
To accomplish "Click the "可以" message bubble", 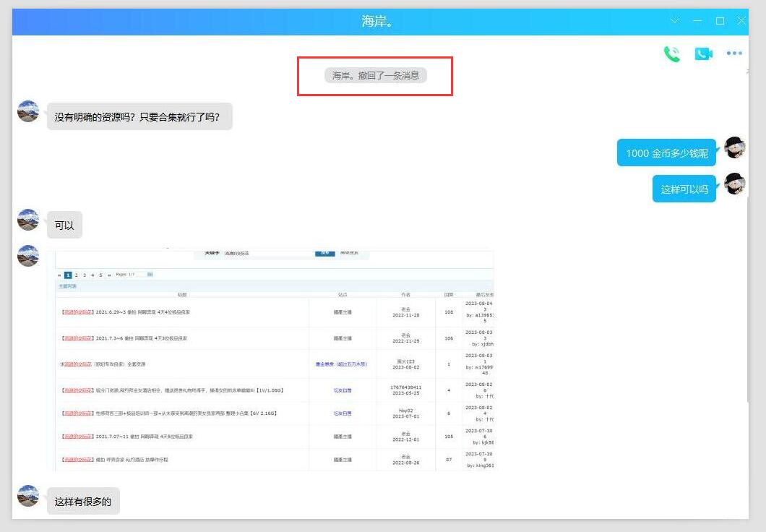I will (x=64, y=225).
